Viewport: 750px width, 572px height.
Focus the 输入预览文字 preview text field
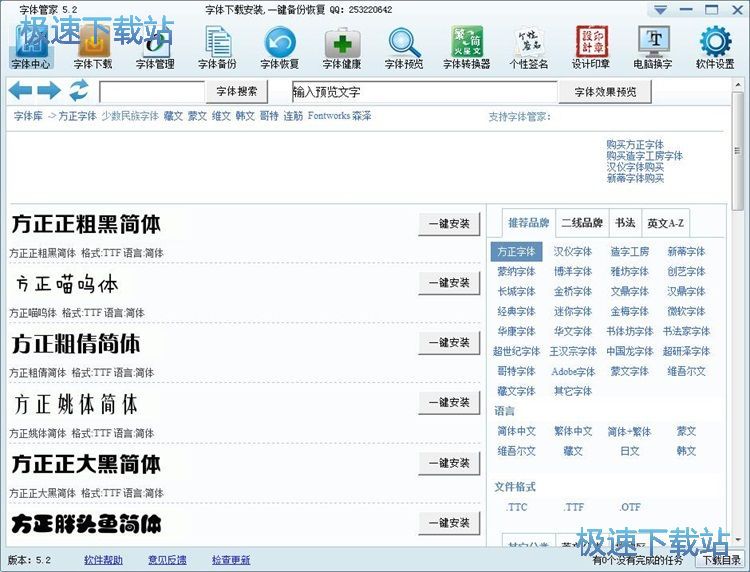coord(424,91)
